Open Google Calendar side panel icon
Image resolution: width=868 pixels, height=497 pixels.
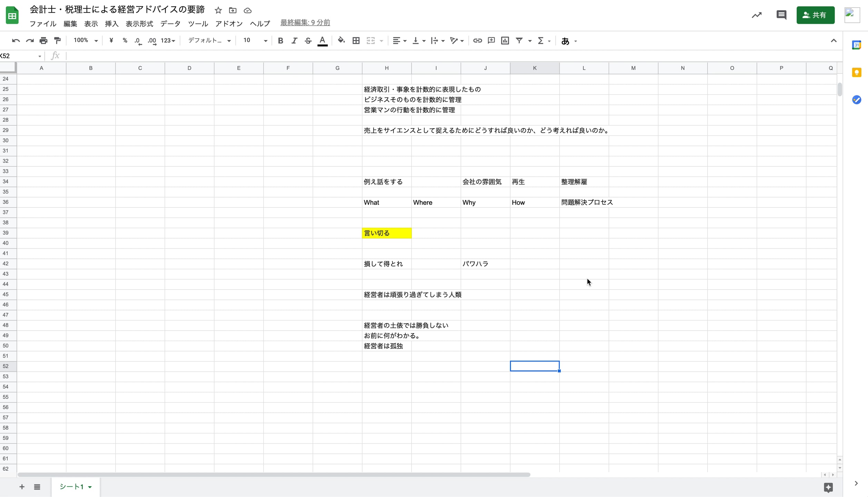point(856,45)
